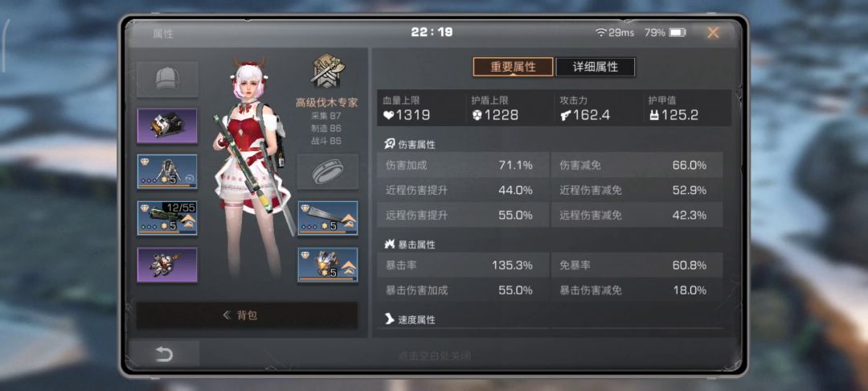Open the empty ring accessory slot
This screenshot has width=868, height=391.
click(328, 171)
